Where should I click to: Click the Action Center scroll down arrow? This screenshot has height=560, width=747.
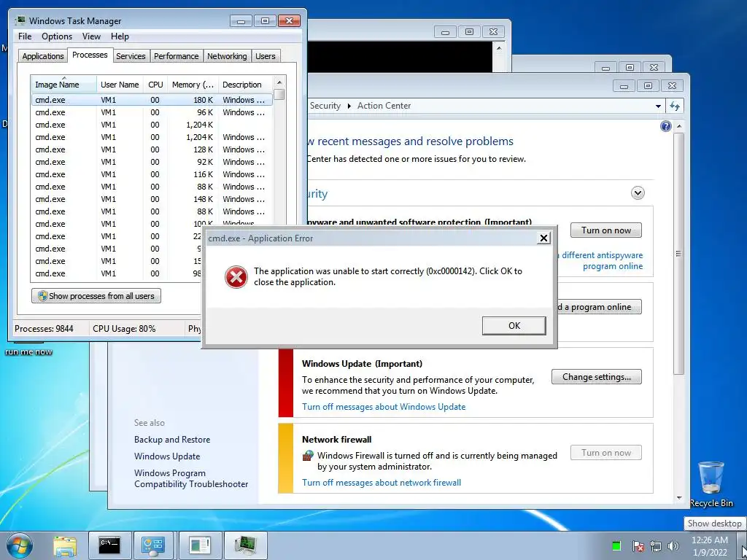coord(679,497)
